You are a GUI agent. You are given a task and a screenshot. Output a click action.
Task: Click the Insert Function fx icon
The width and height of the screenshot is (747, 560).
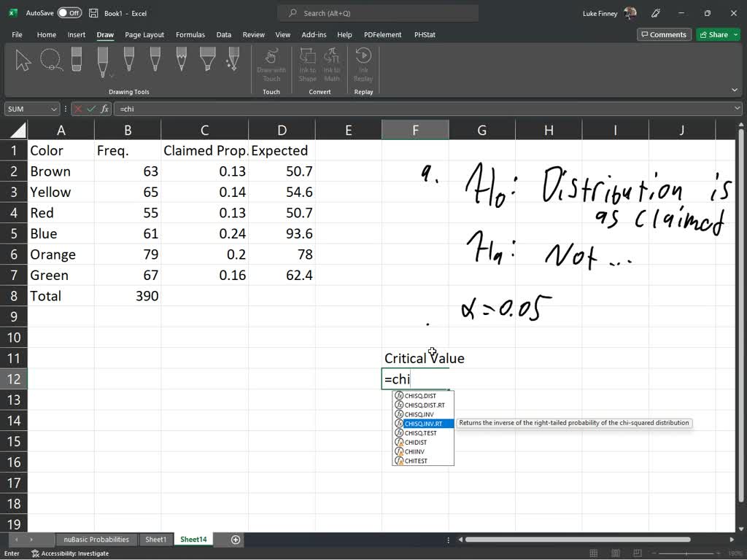click(105, 109)
